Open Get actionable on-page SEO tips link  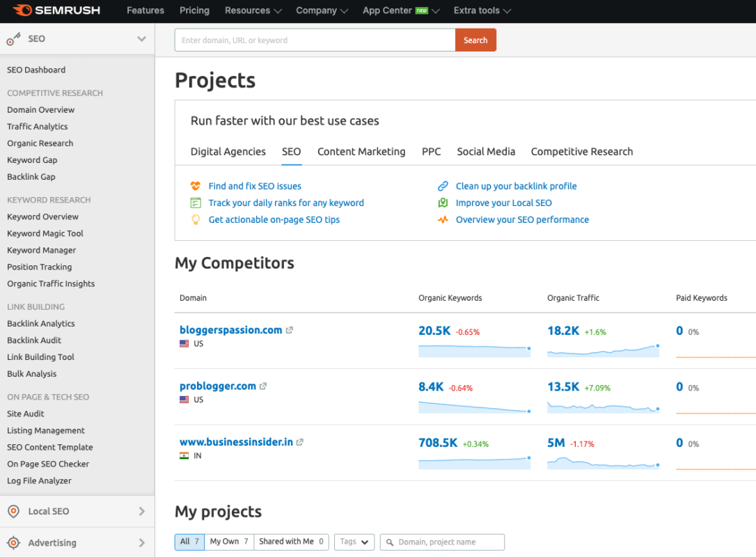274,220
